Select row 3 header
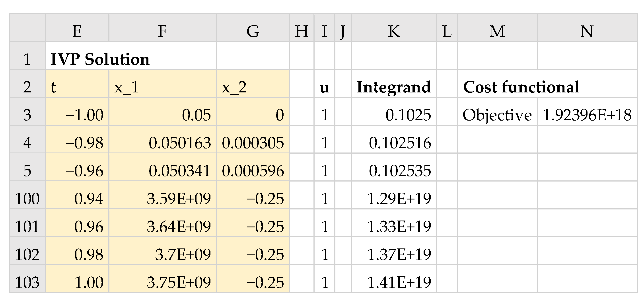The width and height of the screenshot is (644, 299). tap(27, 115)
